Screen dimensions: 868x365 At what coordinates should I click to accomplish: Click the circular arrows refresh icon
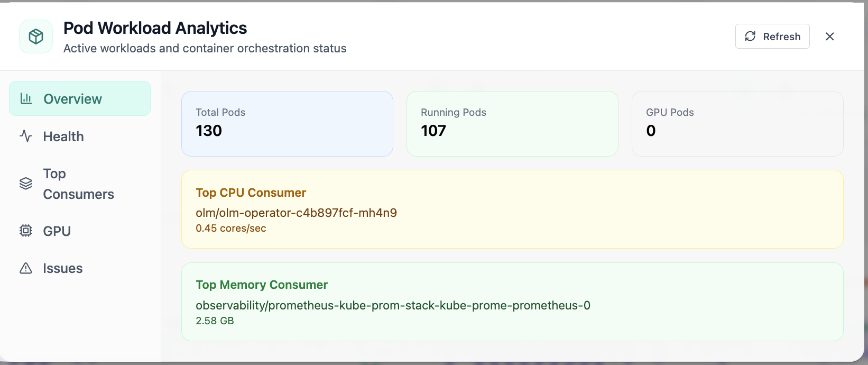pyautogui.click(x=750, y=36)
